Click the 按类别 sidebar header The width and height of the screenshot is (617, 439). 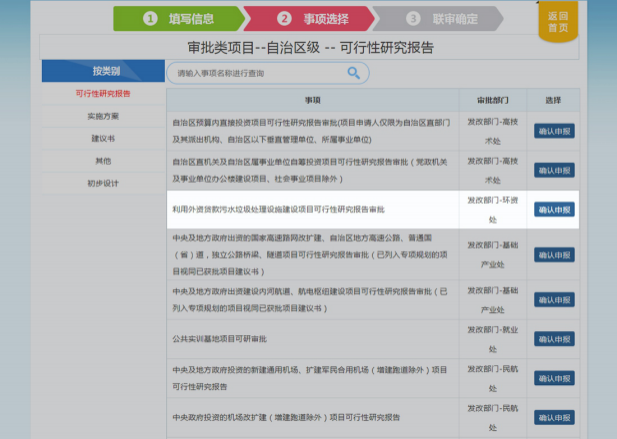coord(104,71)
